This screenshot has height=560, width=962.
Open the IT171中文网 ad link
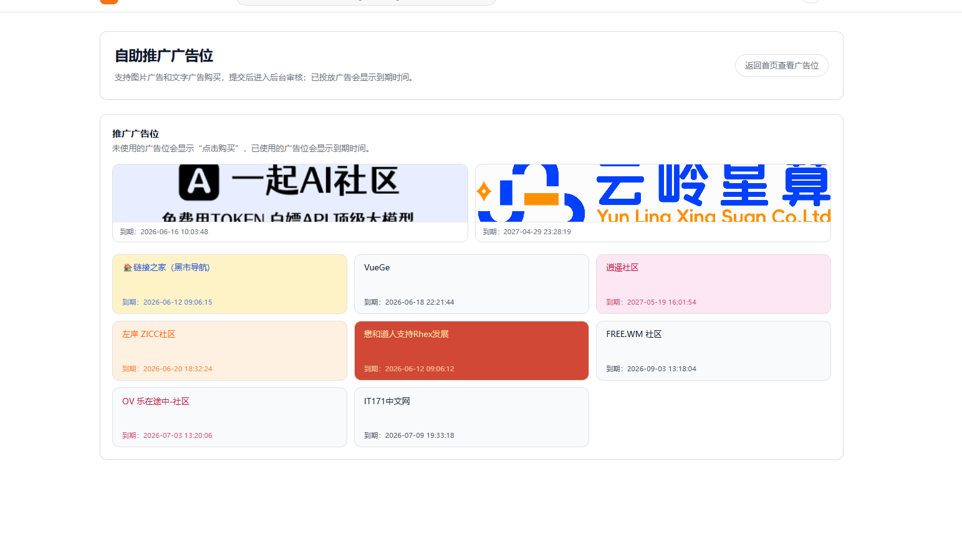pos(387,401)
